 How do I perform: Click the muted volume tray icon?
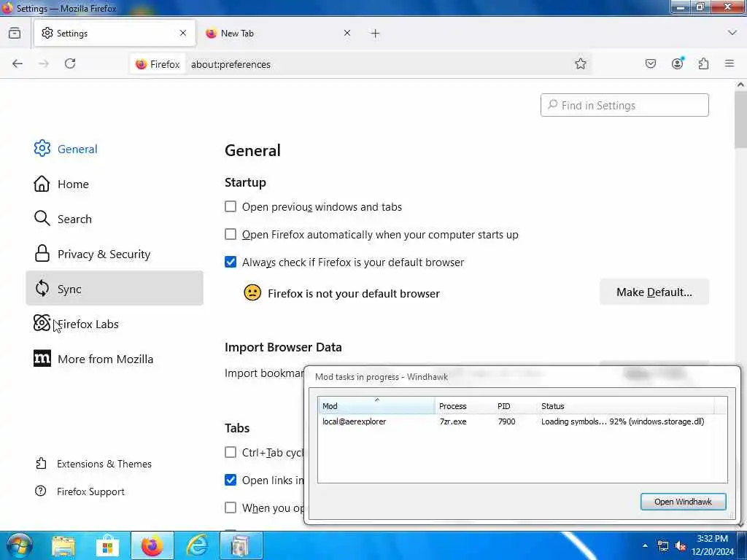coord(681,545)
